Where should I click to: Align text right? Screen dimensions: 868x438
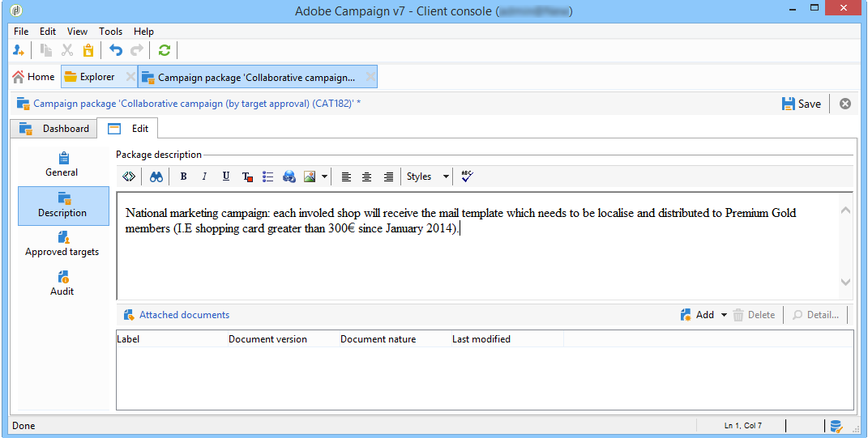[388, 176]
